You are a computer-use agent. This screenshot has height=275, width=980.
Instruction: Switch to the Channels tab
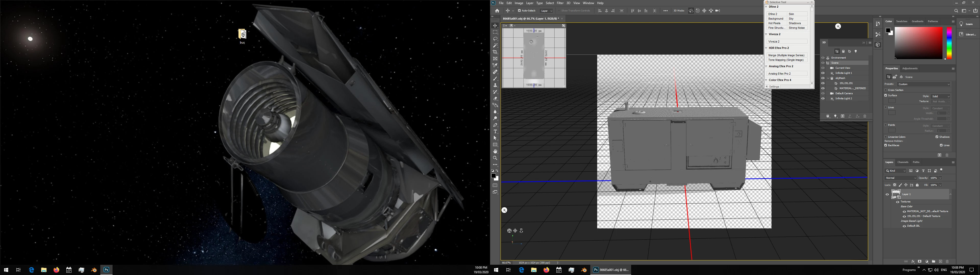903,162
